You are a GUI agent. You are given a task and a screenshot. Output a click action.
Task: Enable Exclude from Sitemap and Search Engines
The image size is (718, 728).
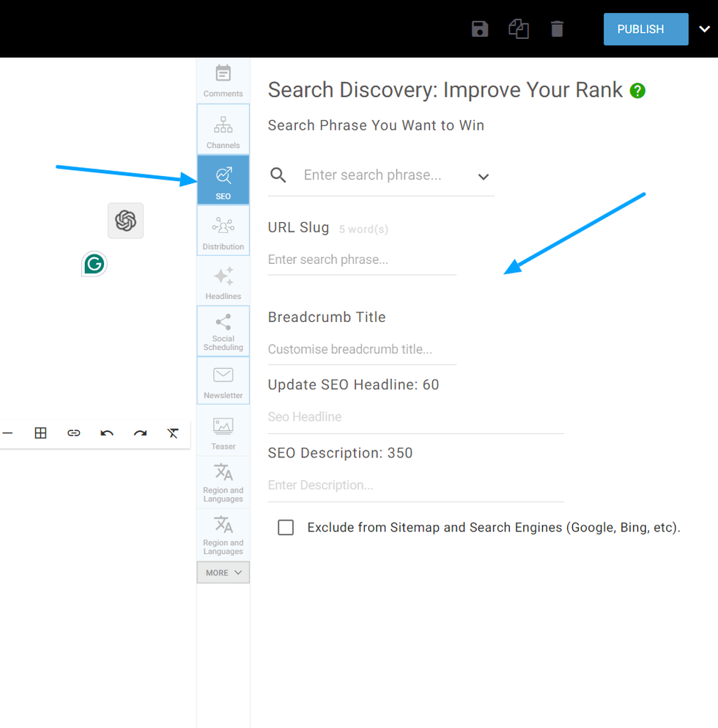point(286,528)
